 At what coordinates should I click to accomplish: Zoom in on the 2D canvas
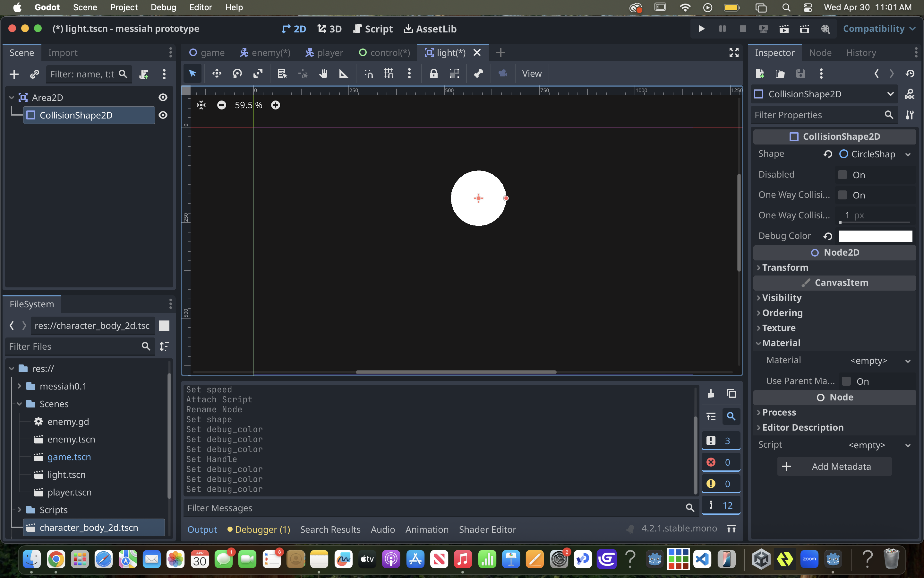275,105
